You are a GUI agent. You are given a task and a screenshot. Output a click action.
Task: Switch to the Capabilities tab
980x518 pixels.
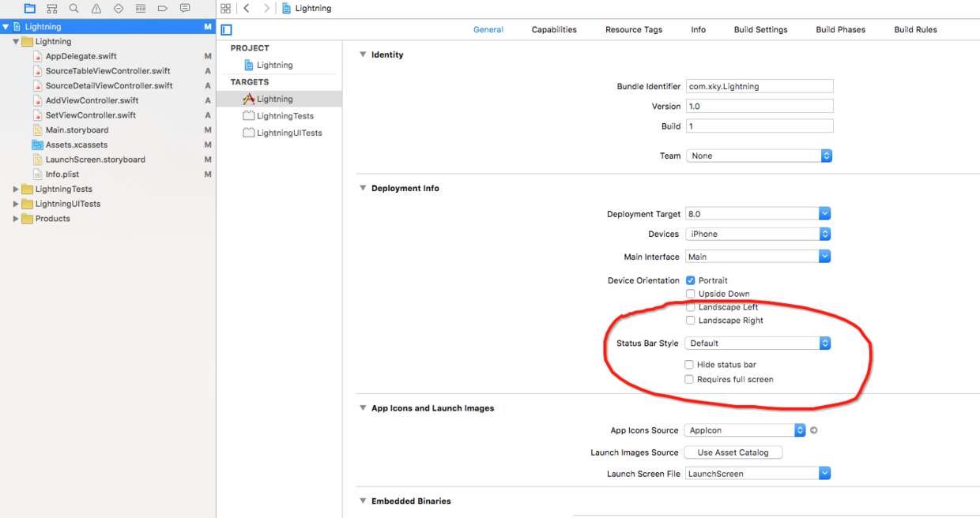coord(554,30)
